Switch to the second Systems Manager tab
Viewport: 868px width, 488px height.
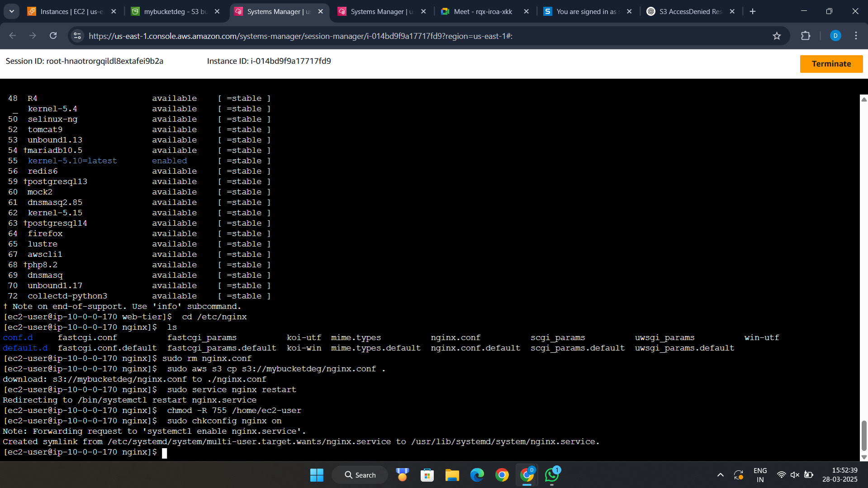tap(382, 11)
